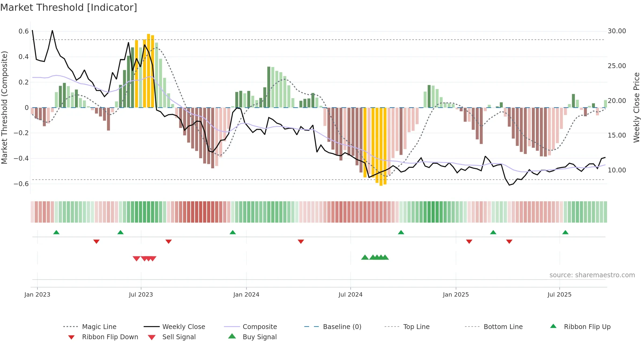Click the Jan 2023 x-axis label
This screenshot has height=362, width=644.
pos(37,295)
